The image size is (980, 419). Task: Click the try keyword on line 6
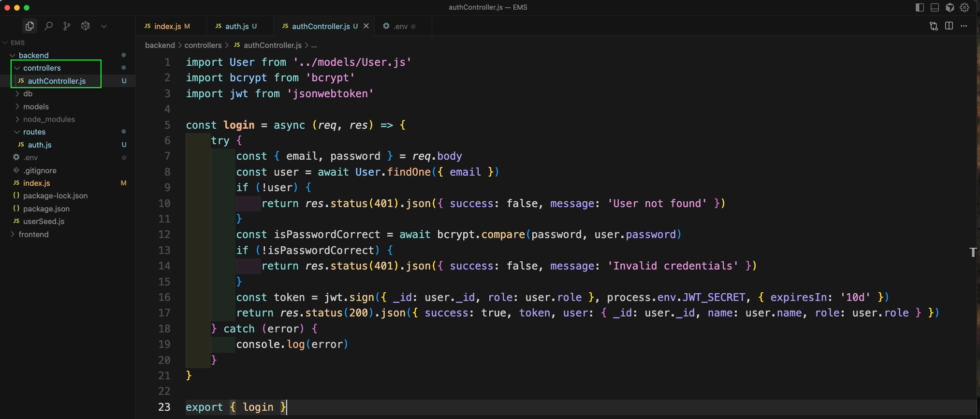coord(220,140)
